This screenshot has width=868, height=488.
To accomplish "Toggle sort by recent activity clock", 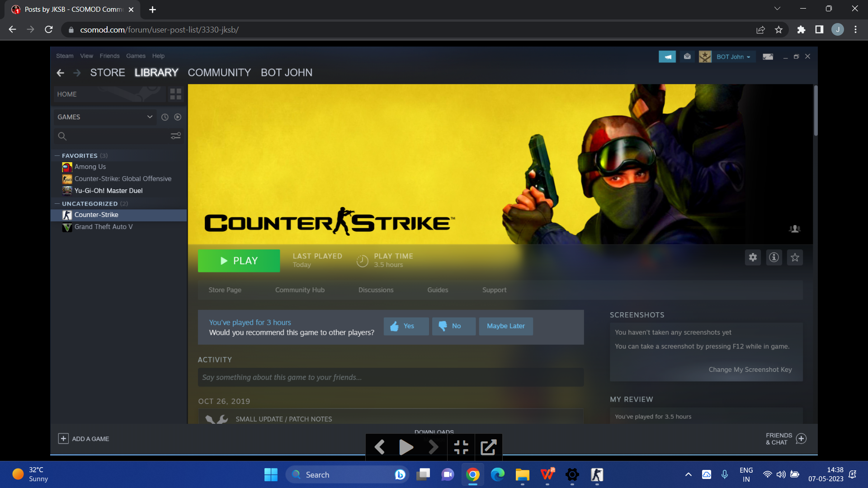I will click(165, 117).
